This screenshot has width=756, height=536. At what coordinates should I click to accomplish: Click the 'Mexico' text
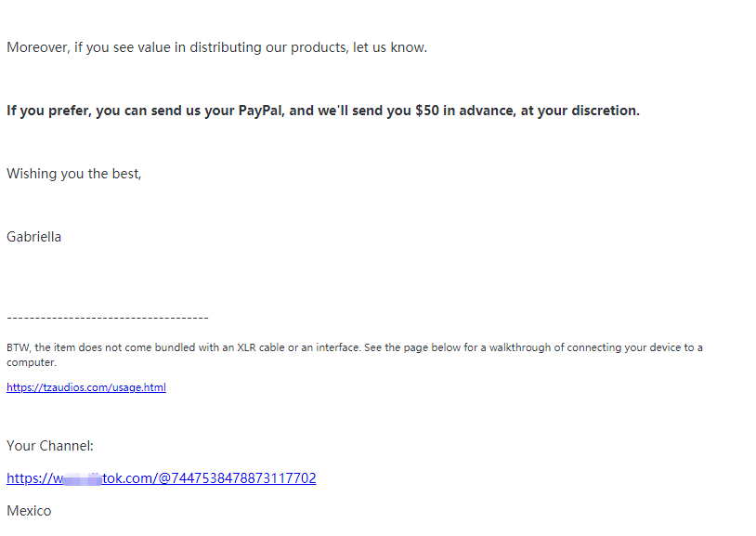(x=29, y=511)
